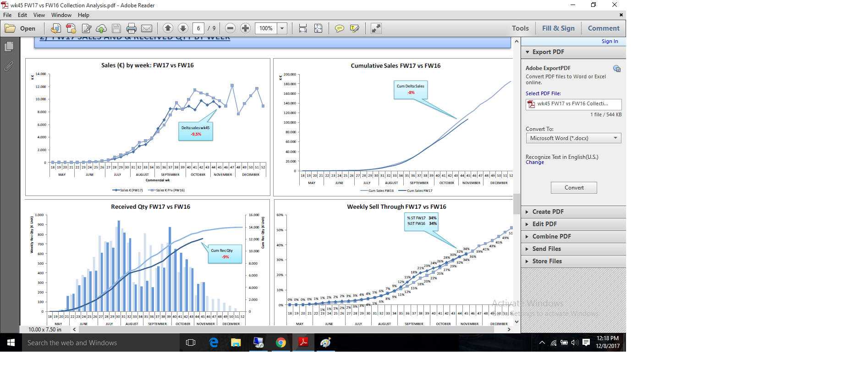
Task: Expand the Combine PDF section
Action: click(x=573, y=236)
